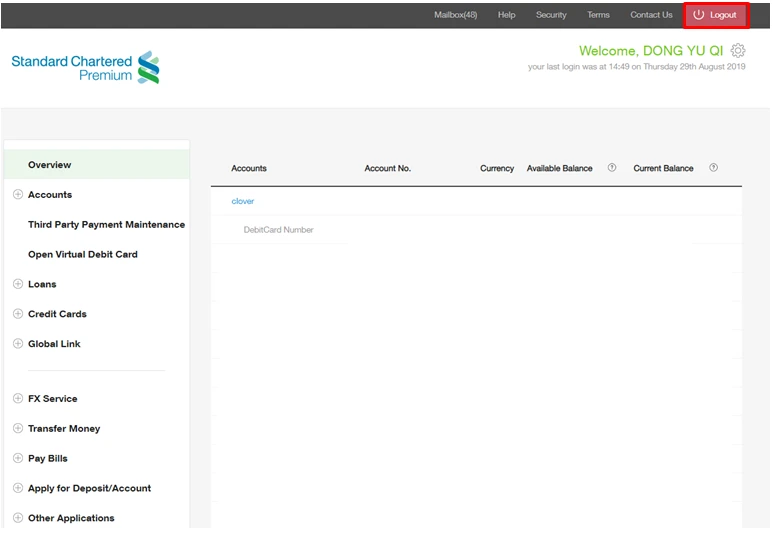Click the Current Balance column header
Viewport: 772px width, 540px height.
[663, 168]
